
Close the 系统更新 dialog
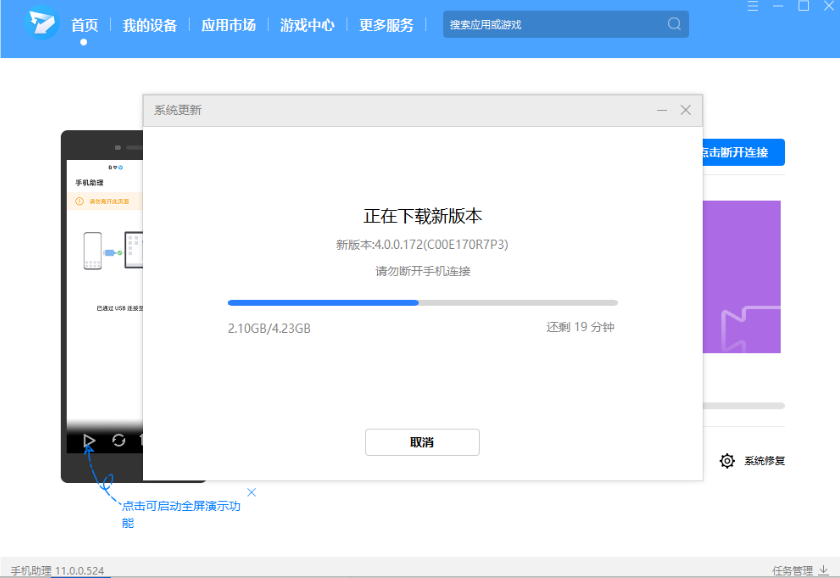point(686,110)
